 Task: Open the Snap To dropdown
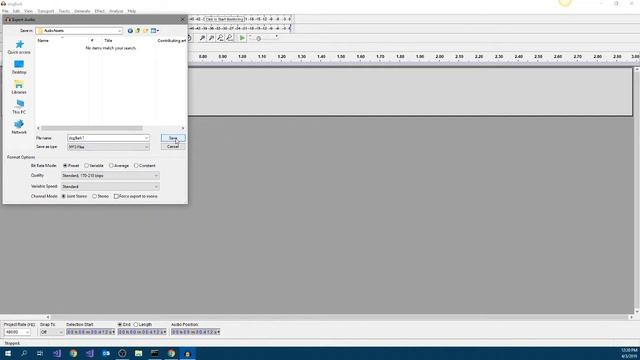(51, 332)
